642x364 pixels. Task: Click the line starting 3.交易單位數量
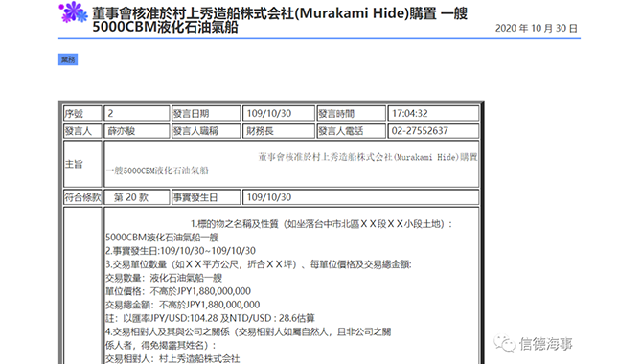pyautogui.click(x=259, y=264)
